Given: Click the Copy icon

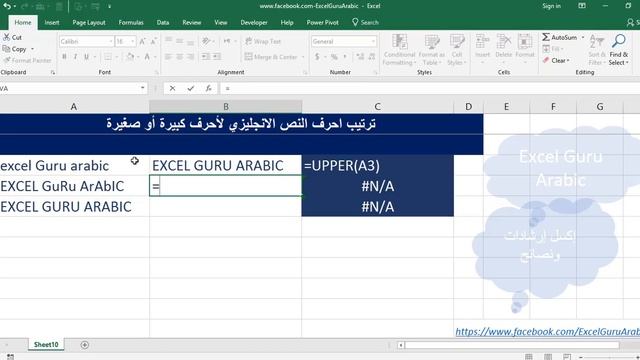Looking at the screenshot, I should point(7,49).
